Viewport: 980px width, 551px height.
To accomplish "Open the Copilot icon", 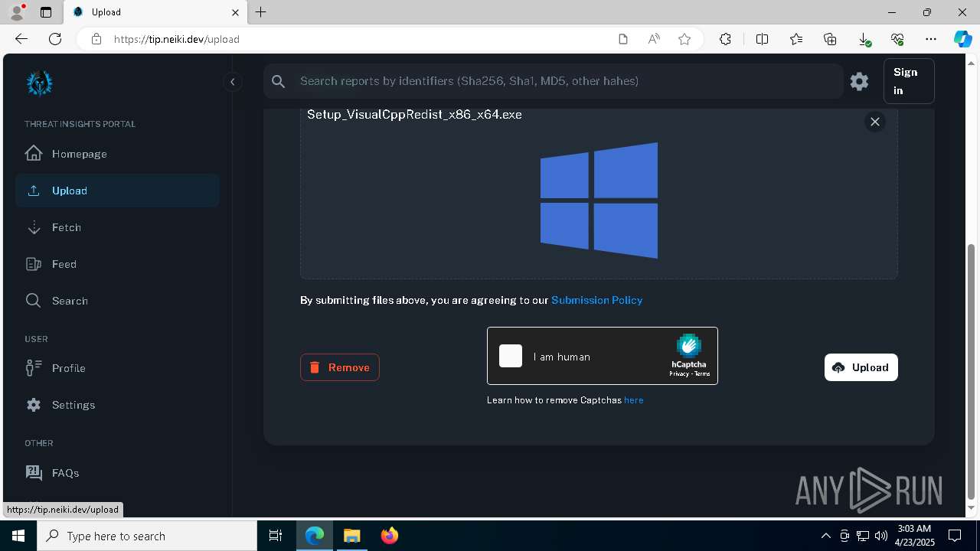I will tap(962, 39).
